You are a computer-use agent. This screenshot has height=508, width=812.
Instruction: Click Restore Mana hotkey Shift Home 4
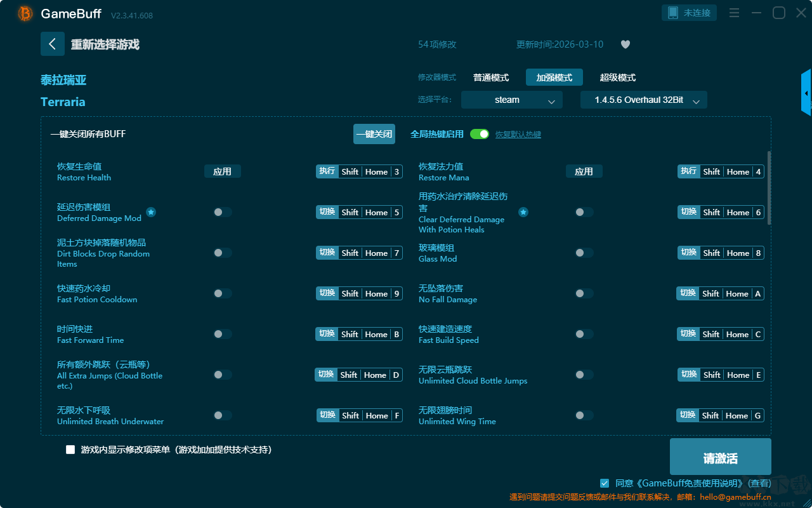(x=721, y=171)
